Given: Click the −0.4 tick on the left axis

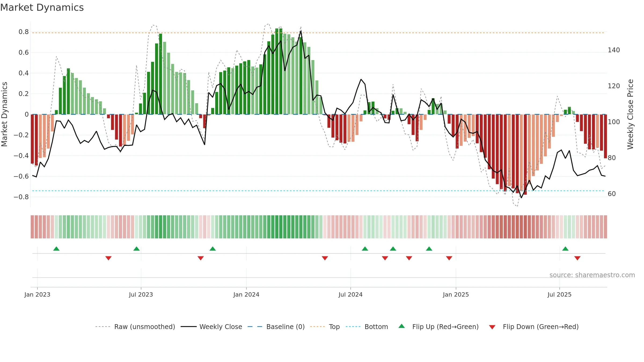Looking at the screenshot, I should tap(21, 156).
